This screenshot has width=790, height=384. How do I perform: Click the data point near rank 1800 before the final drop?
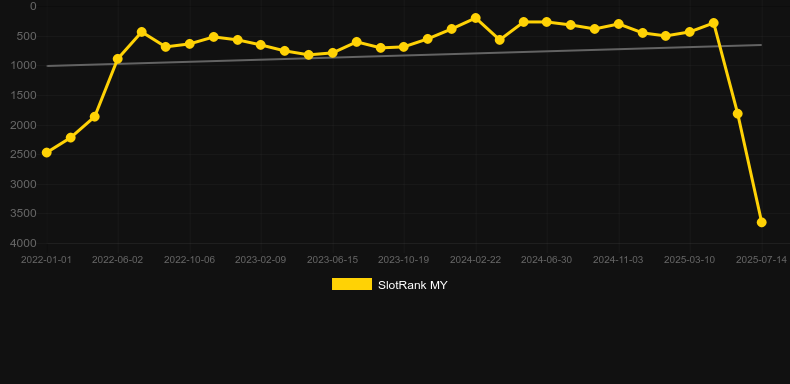click(x=738, y=114)
